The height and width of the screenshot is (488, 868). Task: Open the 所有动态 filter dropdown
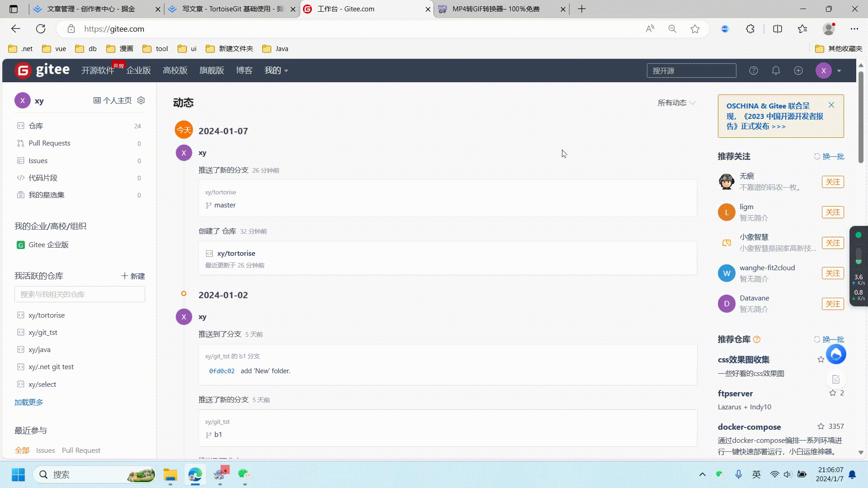(676, 103)
